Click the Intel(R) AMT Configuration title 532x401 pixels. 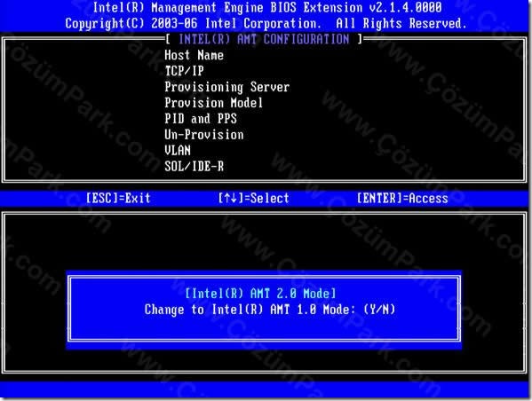tap(264, 39)
